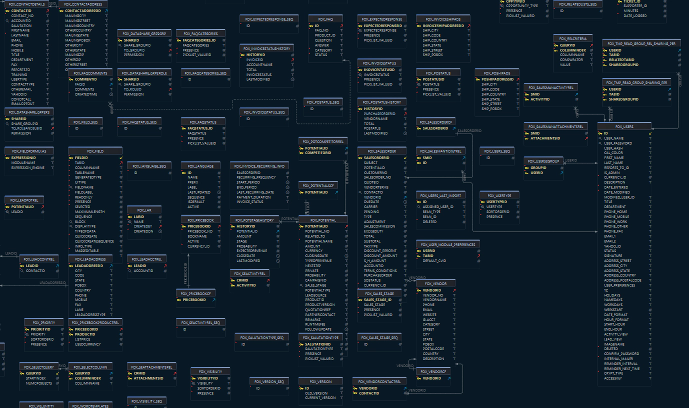Select the SALESORDER table header
The height and width of the screenshot is (408, 689).
coord(381,151)
